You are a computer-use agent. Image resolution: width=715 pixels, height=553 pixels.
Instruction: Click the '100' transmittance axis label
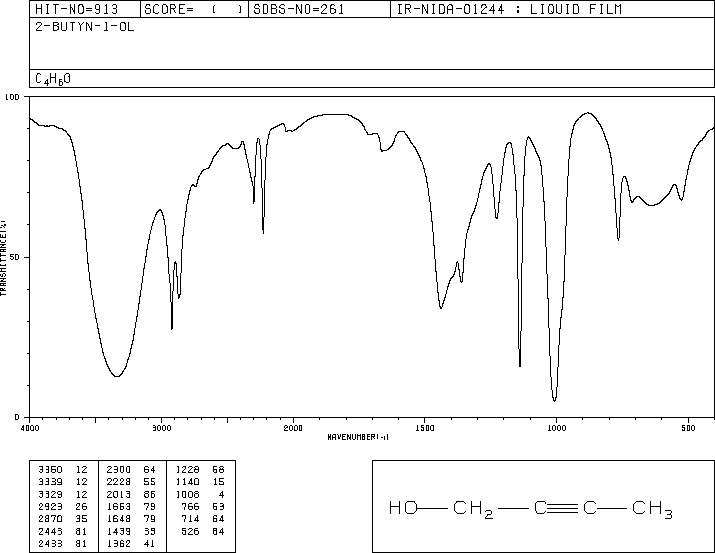pyautogui.click(x=12, y=97)
